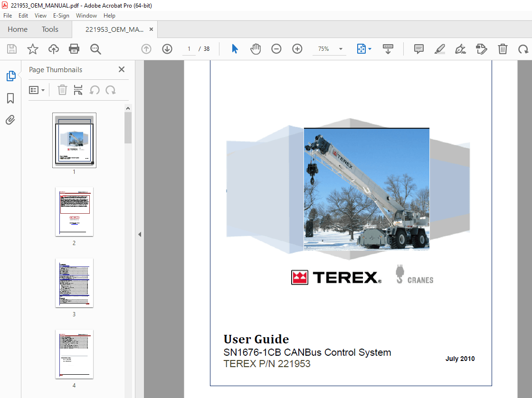Open the Attachments panel
Viewport: 532px width, 398px height.
click(x=10, y=120)
